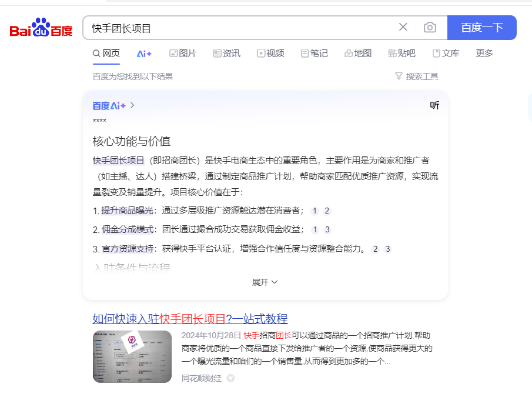Open result 如何快速入驻快手团长项目?一站式教程
The image size is (532, 397).
190,319
